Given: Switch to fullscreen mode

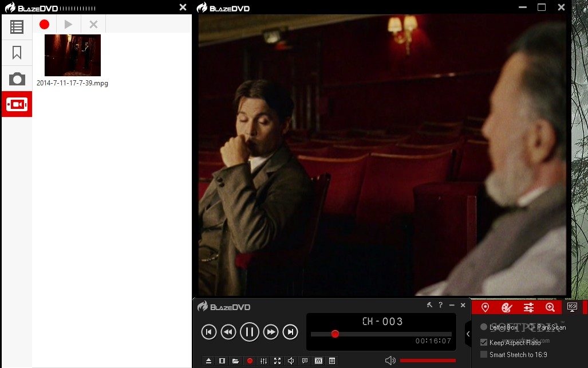Looking at the screenshot, I should (278, 361).
